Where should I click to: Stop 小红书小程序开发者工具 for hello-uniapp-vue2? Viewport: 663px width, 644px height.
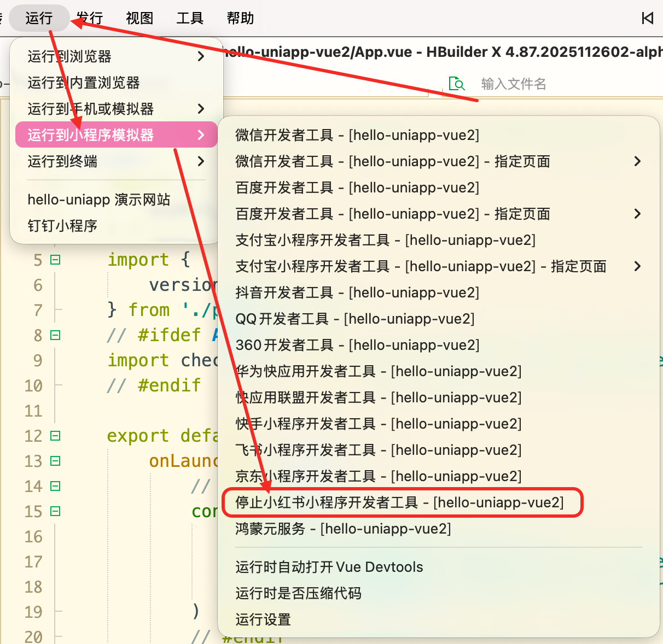[x=399, y=502]
